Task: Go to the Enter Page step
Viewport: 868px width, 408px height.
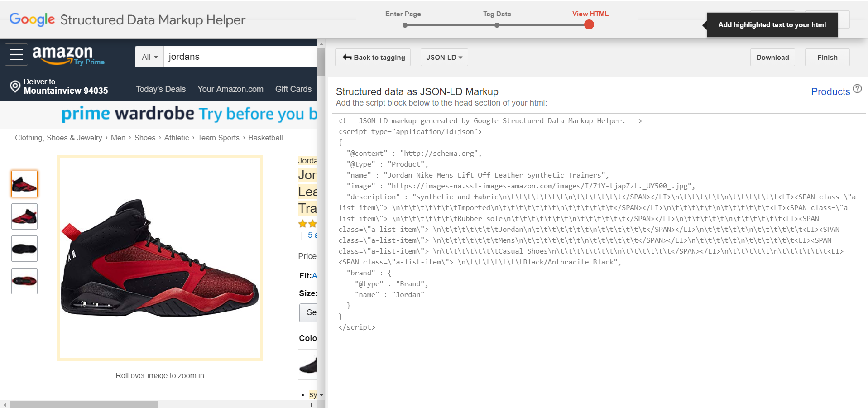Action: pos(405,25)
